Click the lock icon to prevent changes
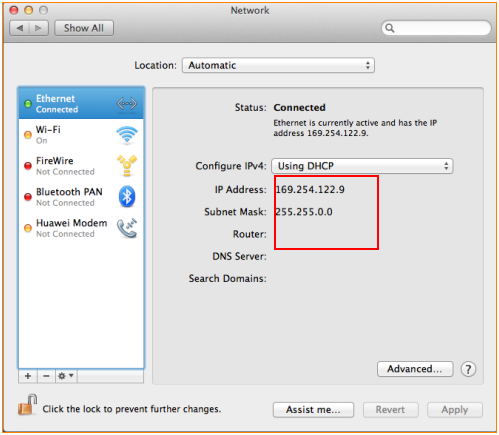 [x=27, y=405]
